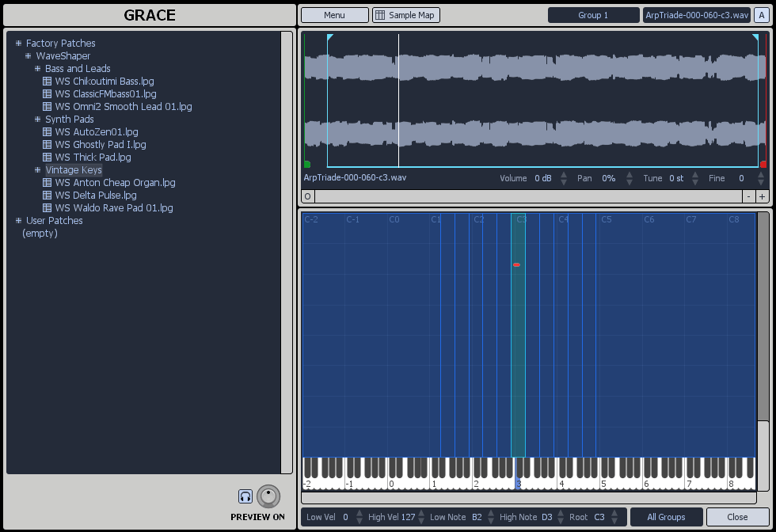Zoom in waveform with plus button
Image resolution: width=776 pixels, height=532 pixels.
click(x=762, y=196)
